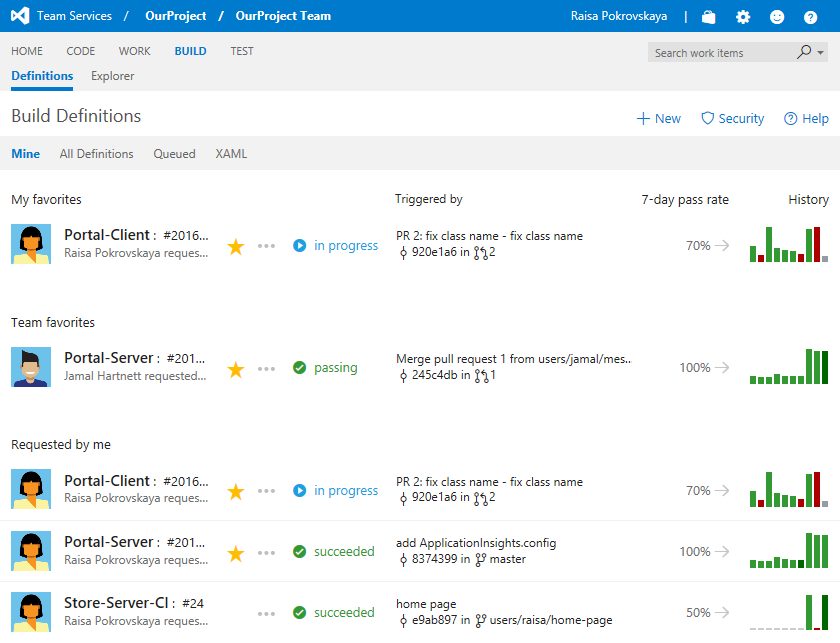Select the Mine view
840x643 pixels.
coord(26,154)
